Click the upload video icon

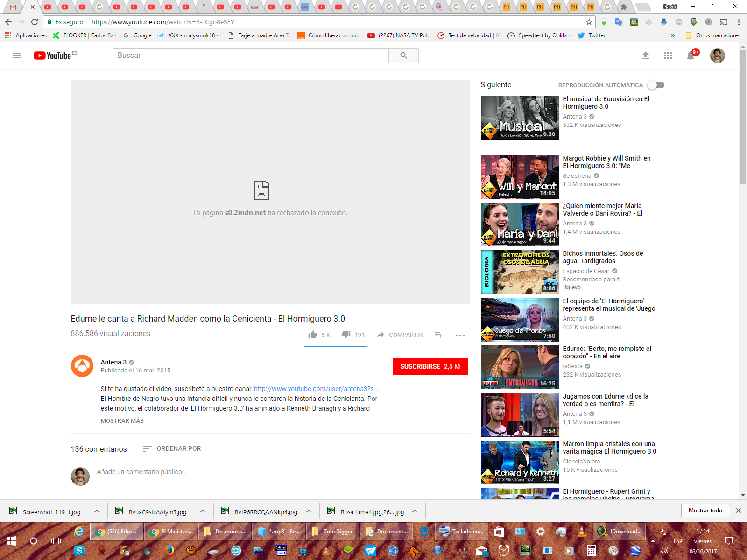[x=646, y=56]
